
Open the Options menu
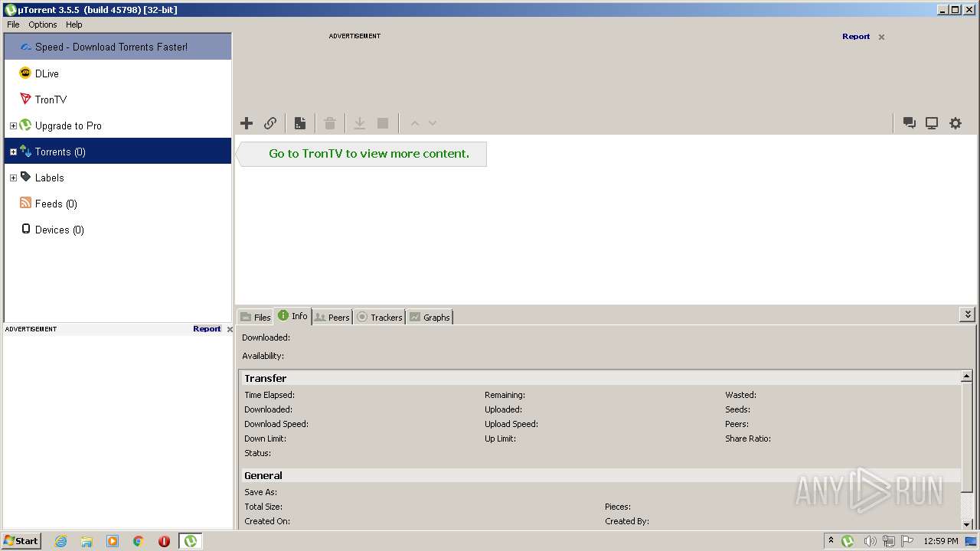[x=43, y=24]
